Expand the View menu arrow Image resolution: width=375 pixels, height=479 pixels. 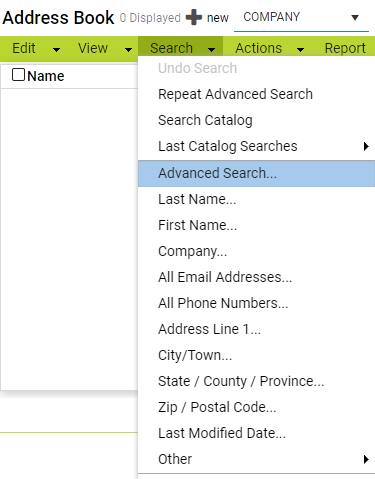point(128,50)
